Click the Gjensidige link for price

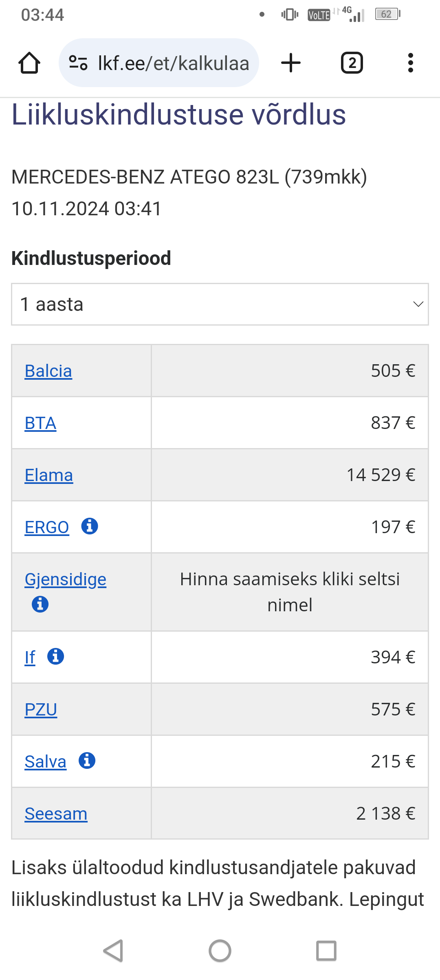[65, 580]
